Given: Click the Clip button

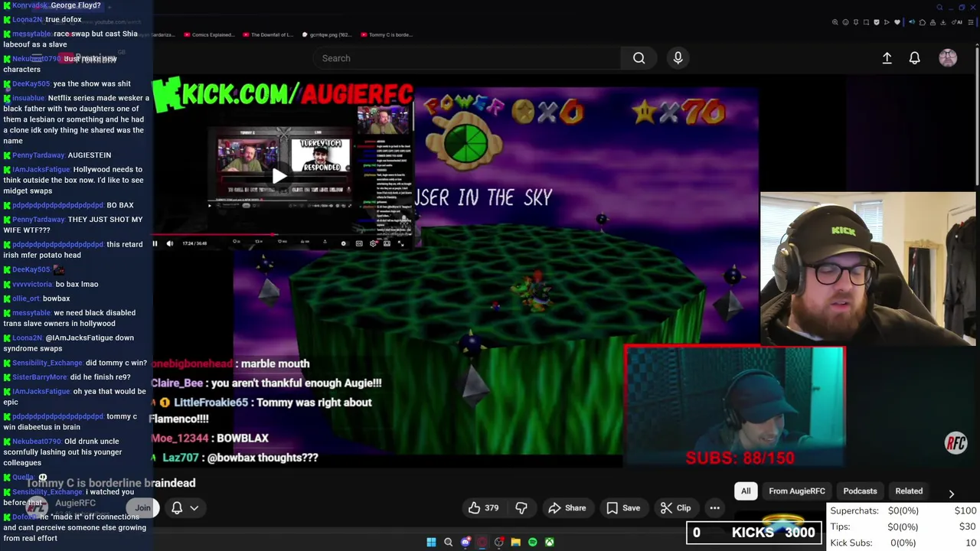Looking at the screenshot, I should pyautogui.click(x=676, y=508).
